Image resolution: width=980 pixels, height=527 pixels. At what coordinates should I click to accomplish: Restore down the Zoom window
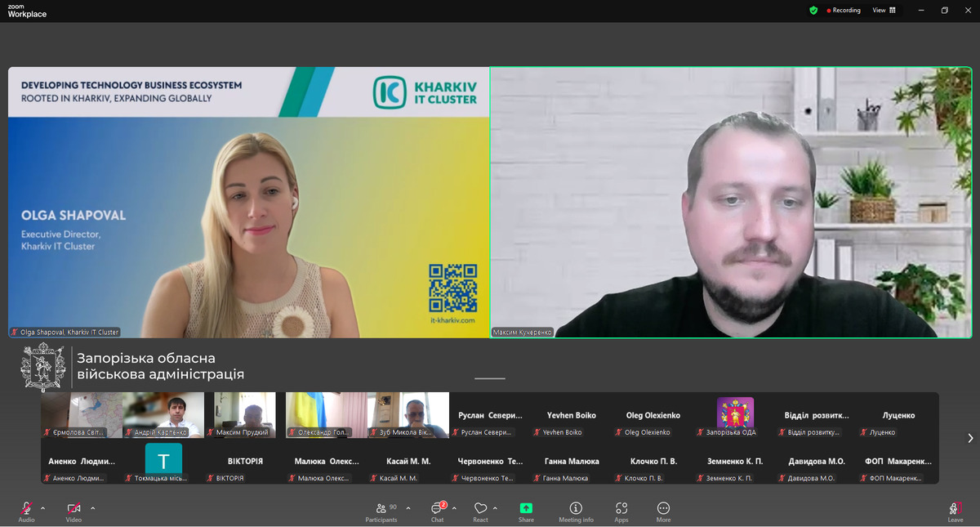(x=944, y=11)
